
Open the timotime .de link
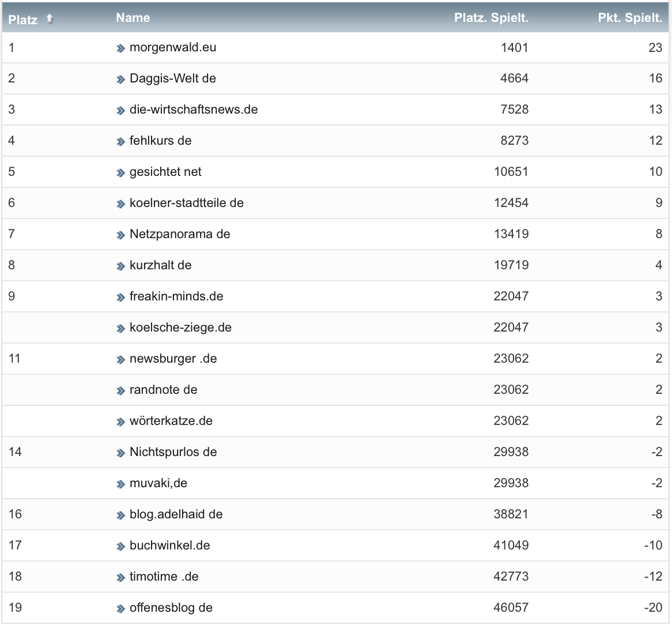click(164, 577)
